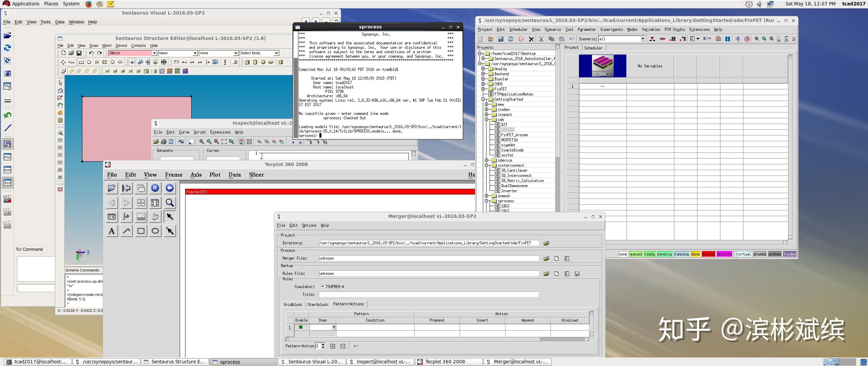Collapse the GettingStarted tree folder
Viewport: 868px width, 366px height.
[483, 99]
